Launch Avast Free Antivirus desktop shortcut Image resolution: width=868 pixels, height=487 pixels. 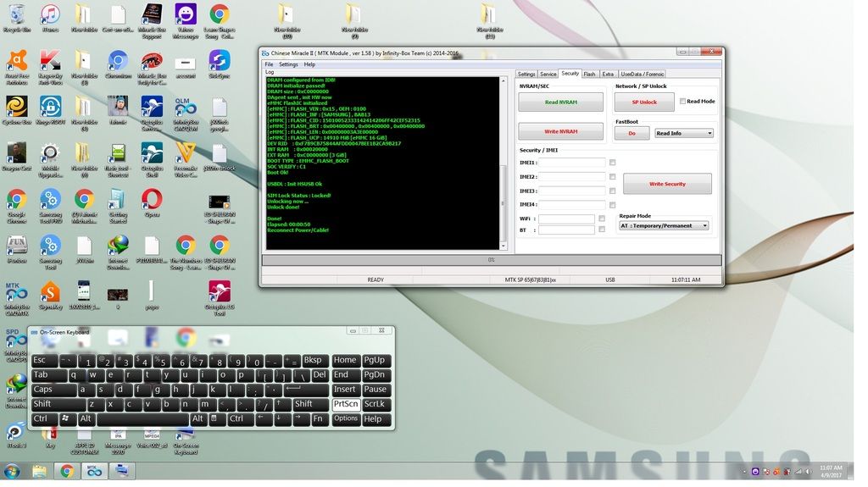coord(16,62)
